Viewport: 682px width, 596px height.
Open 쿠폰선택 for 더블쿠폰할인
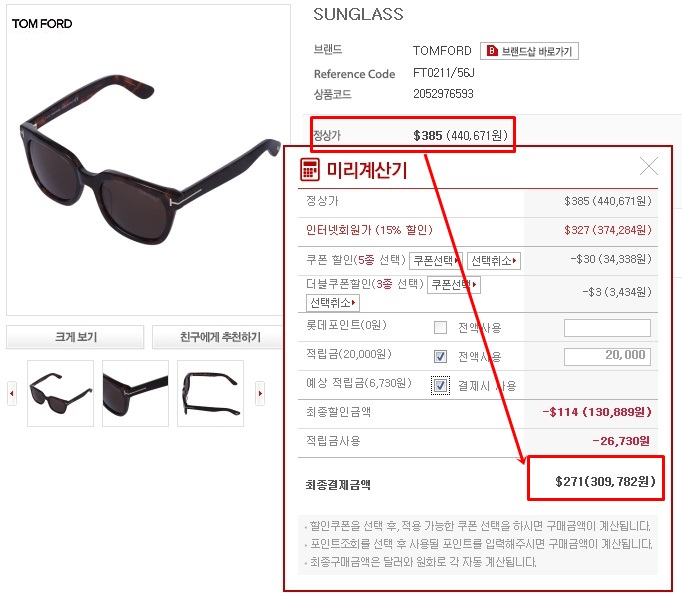point(454,285)
